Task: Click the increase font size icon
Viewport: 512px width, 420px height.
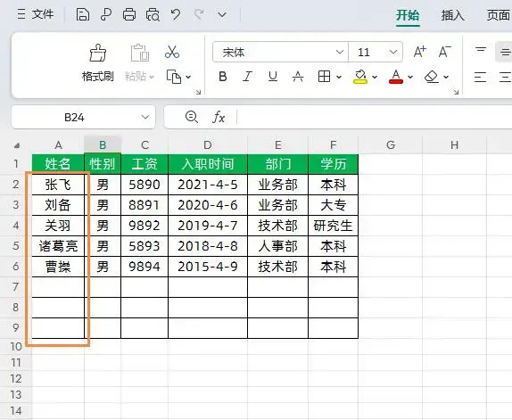Action: point(420,52)
